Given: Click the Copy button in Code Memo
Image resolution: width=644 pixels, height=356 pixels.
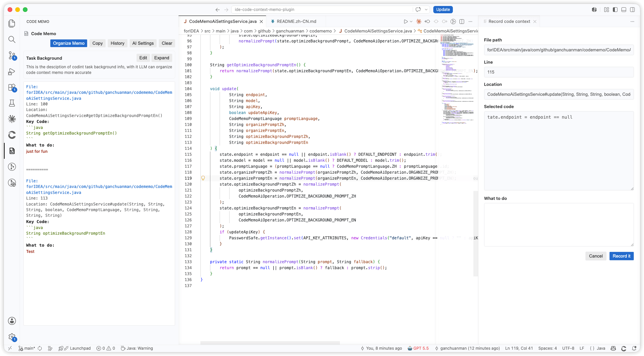Looking at the screenshot, I should click(x=97, y=43).
